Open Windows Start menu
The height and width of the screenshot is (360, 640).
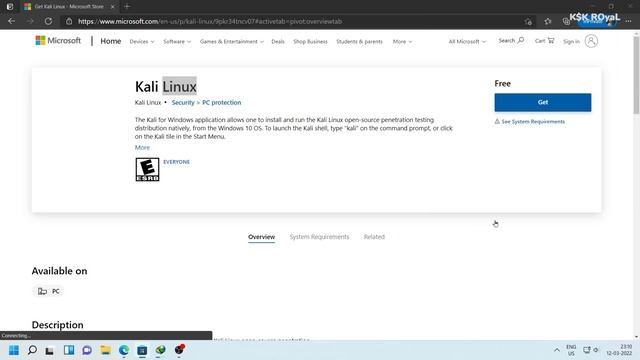click(x=14, y=350)
